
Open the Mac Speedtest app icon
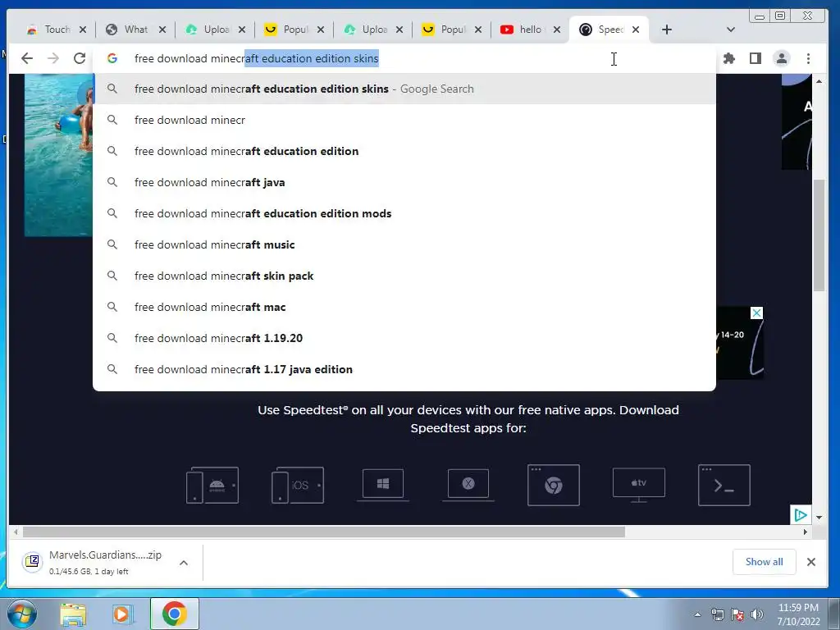point(468,485)
